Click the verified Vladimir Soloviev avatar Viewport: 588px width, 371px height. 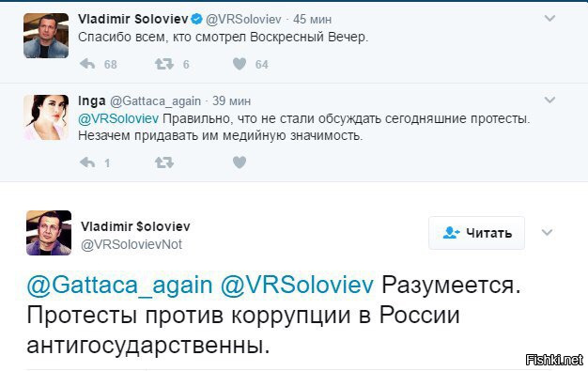(x=46, y=36)
